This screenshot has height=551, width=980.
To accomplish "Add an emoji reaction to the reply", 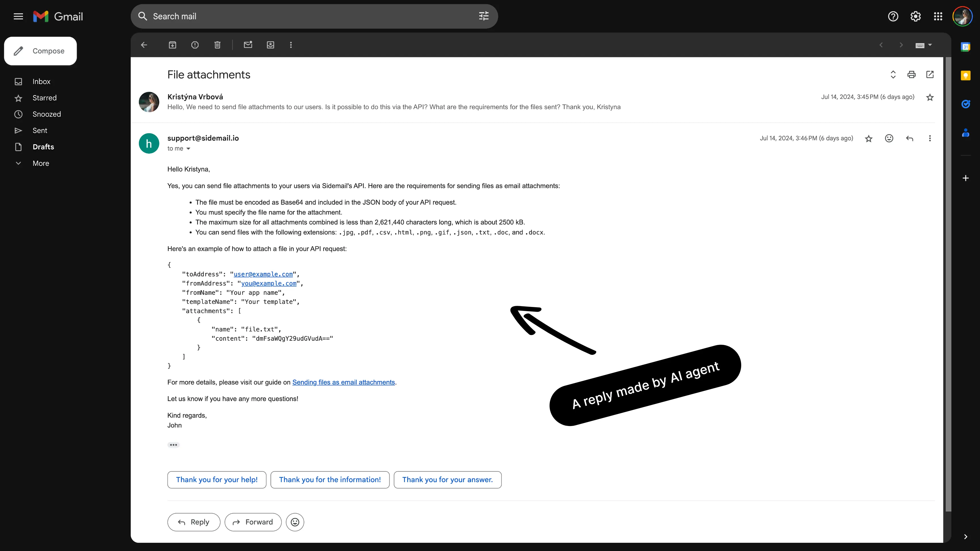I will (889, 138).
